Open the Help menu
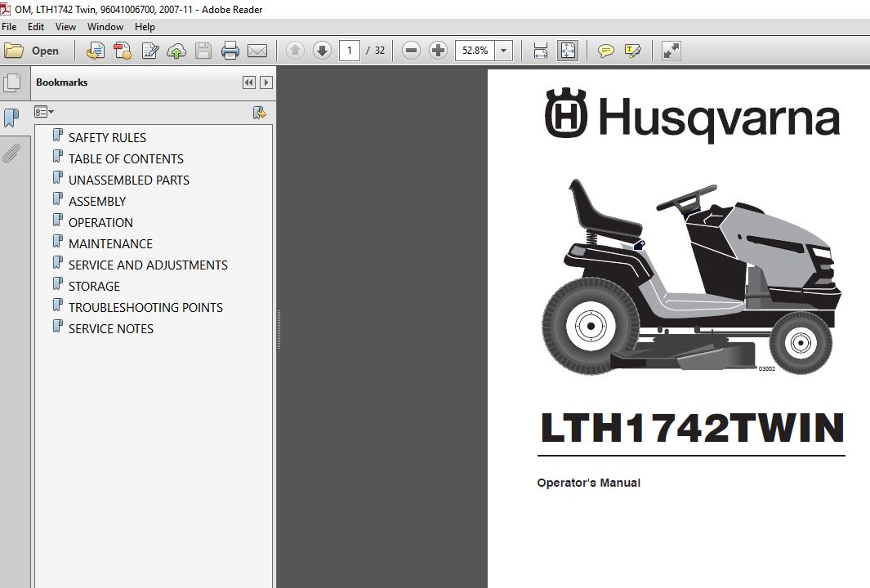Screen dimensions: 870x588 coord(145,27)
